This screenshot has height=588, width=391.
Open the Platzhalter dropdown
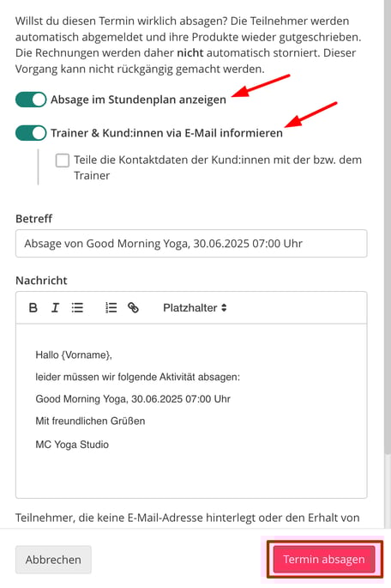click(195, 308)
